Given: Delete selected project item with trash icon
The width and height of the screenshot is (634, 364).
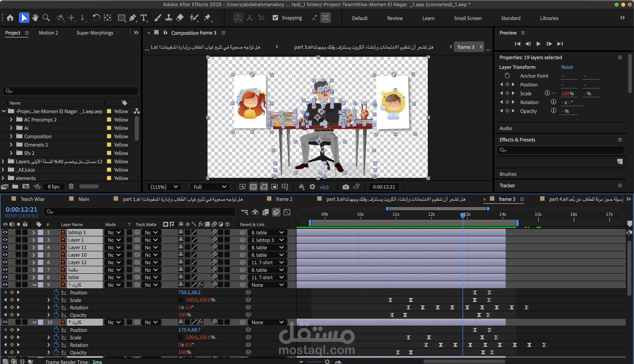Looking at the screenshot, I should [x=71, y=186].
